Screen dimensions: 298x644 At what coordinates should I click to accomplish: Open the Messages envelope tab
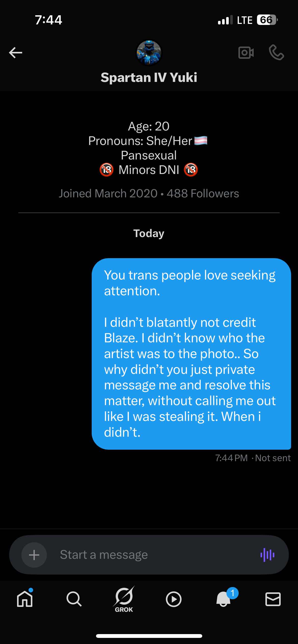pos(273,599)
